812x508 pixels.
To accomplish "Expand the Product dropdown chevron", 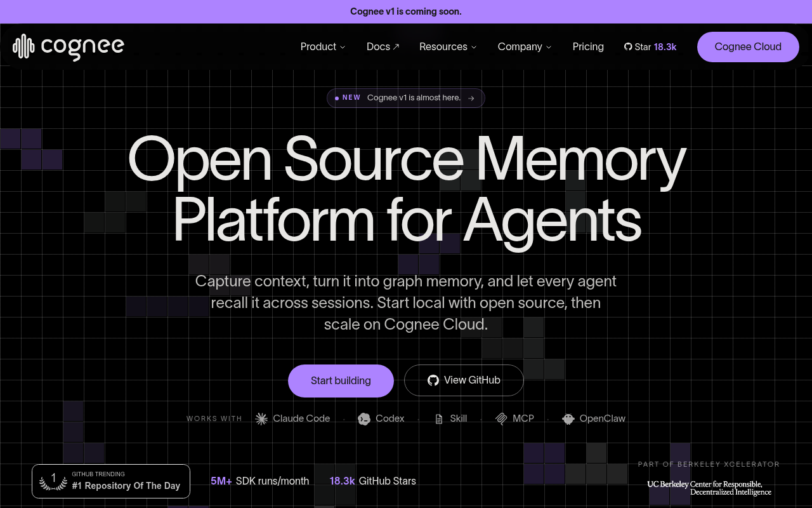I will [343, 47].
